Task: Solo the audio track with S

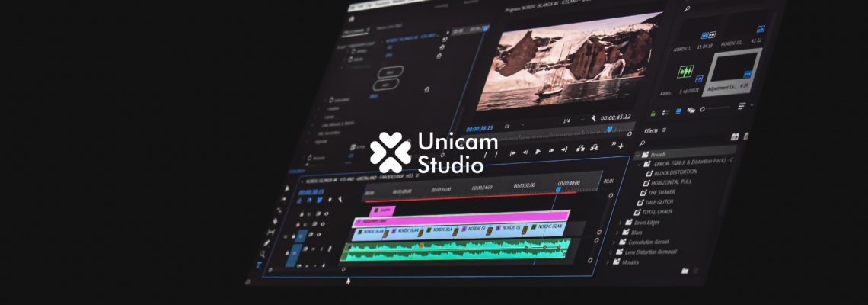Action: 321,249
